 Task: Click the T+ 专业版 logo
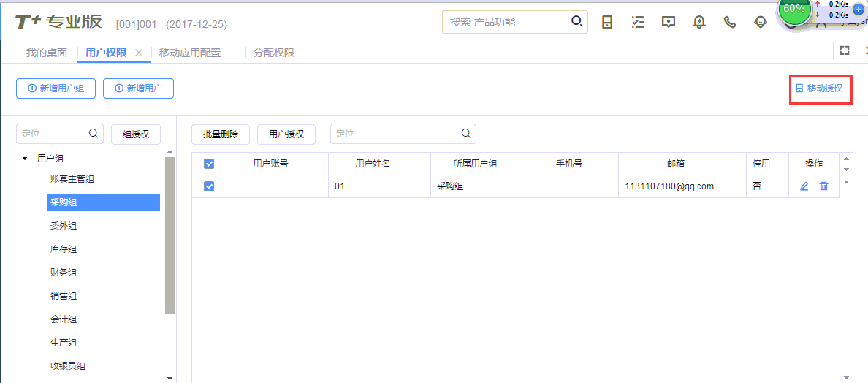58,22
